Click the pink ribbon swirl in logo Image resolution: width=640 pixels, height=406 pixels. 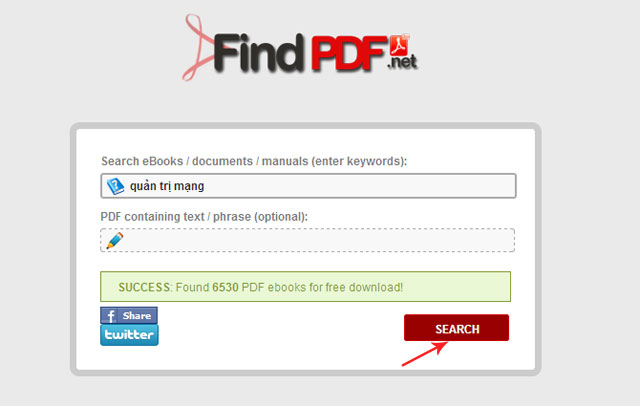(x=199, y=47)
